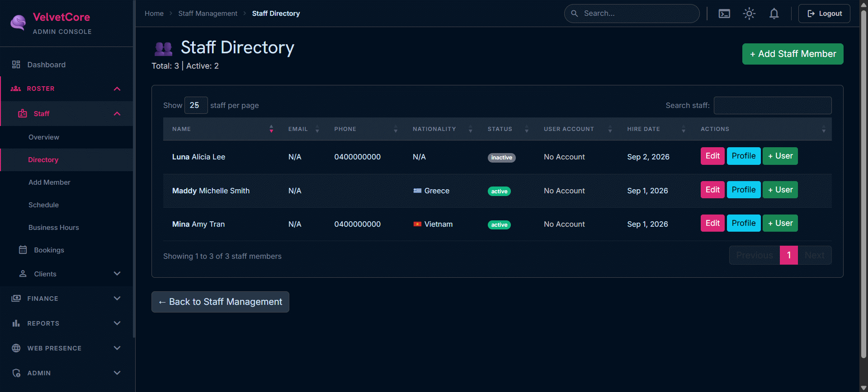Add user account for Luna Alicia Lee

(x=780, y=156)
